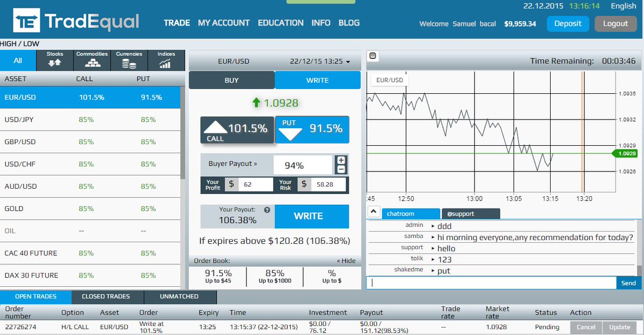Screen dimensions: 644x335
Task: Send the chat message
Action: [x=628, y=283]
